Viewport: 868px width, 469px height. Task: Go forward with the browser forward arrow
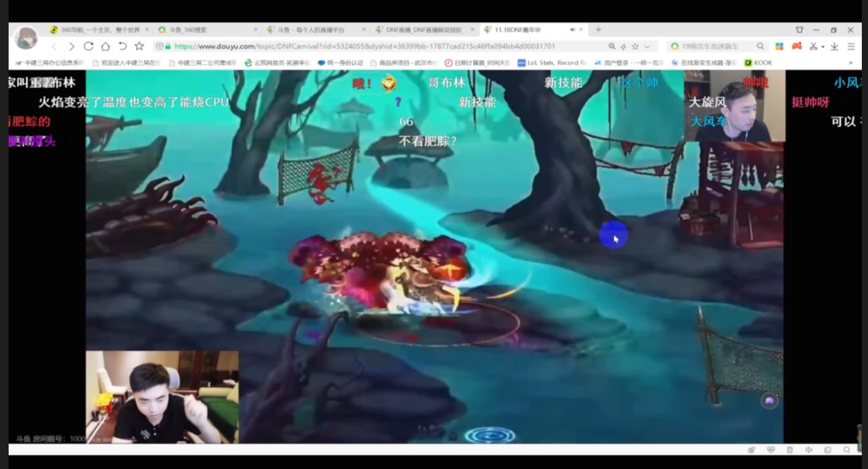71,46
